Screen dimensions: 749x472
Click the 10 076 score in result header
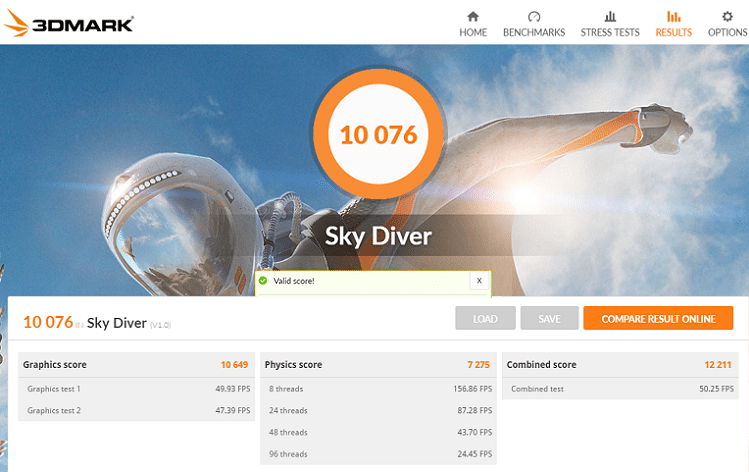point(48,322)
